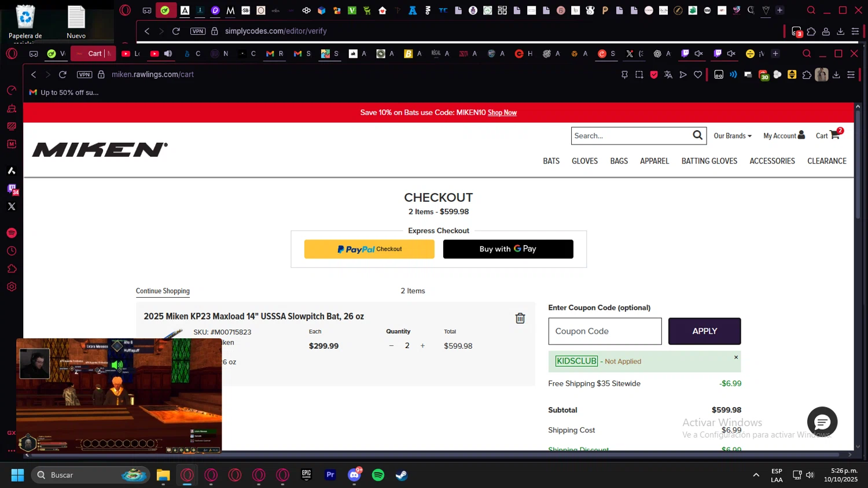
Task: Click the Coupon Code input field
Action: click(x=605, y=331)
